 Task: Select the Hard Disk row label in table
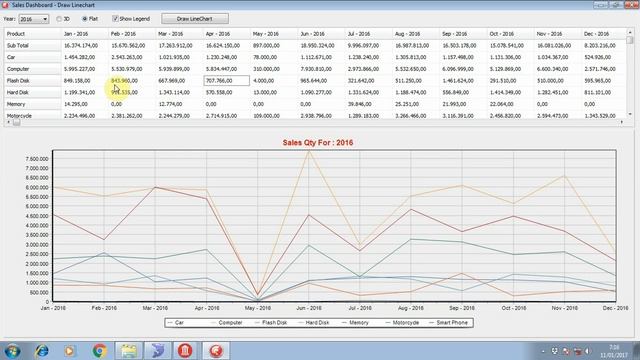[x=33, y=93]
